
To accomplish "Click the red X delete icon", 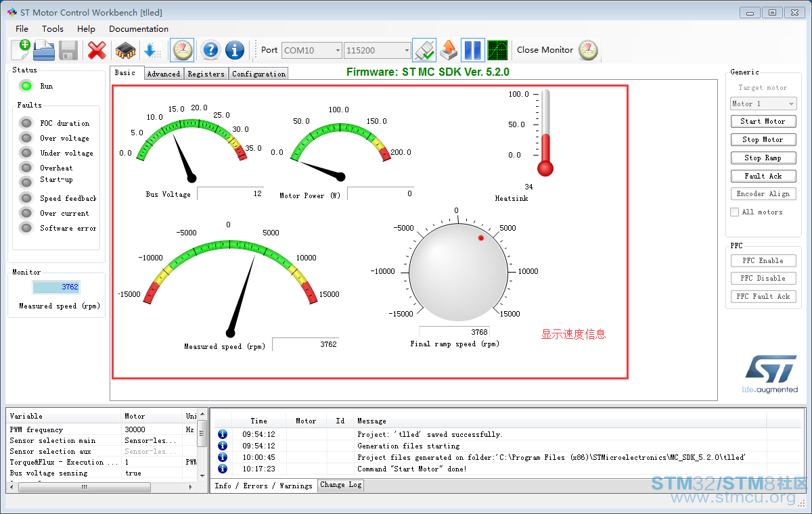I will pyautogui.click(x=97, y=50).
